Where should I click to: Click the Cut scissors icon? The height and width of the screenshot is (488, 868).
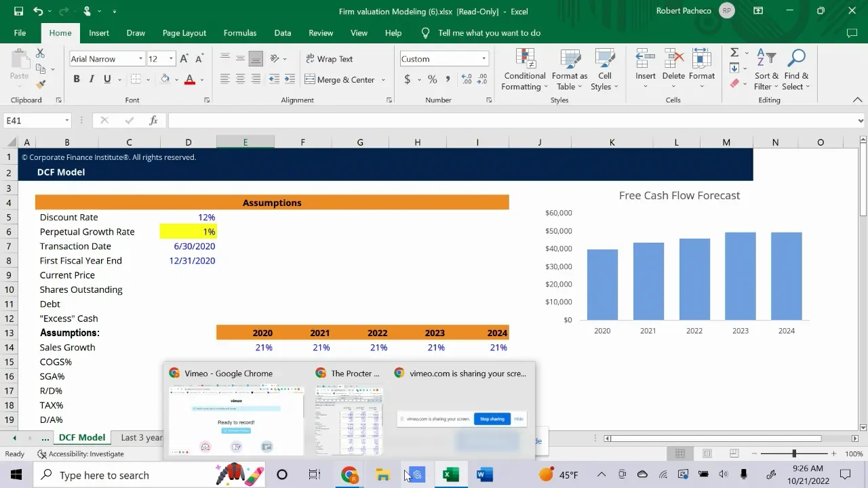[x=40, y=53]
